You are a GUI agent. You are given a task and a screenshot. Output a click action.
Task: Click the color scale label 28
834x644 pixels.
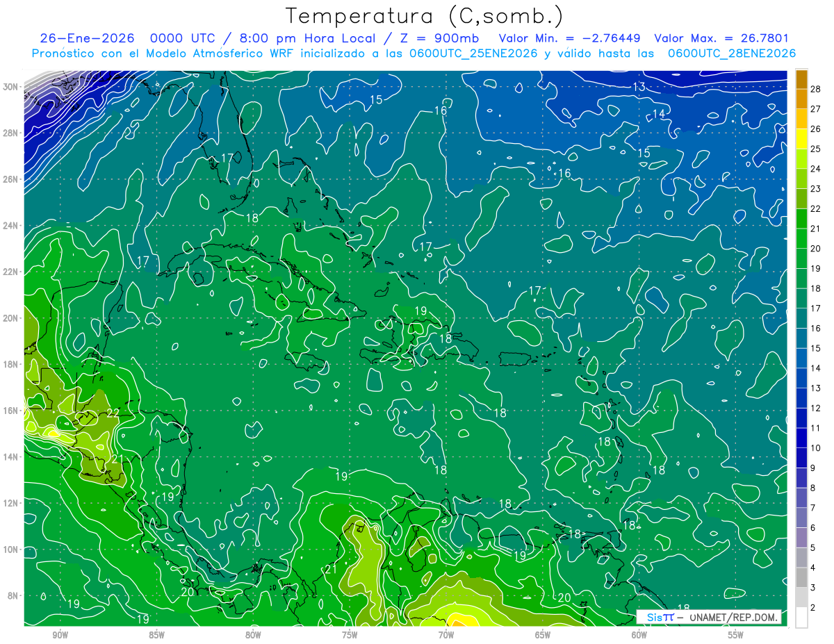(815, 88)
